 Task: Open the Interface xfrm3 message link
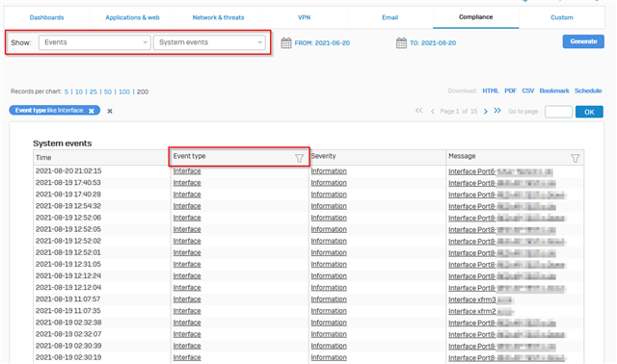tap(472, 299)
